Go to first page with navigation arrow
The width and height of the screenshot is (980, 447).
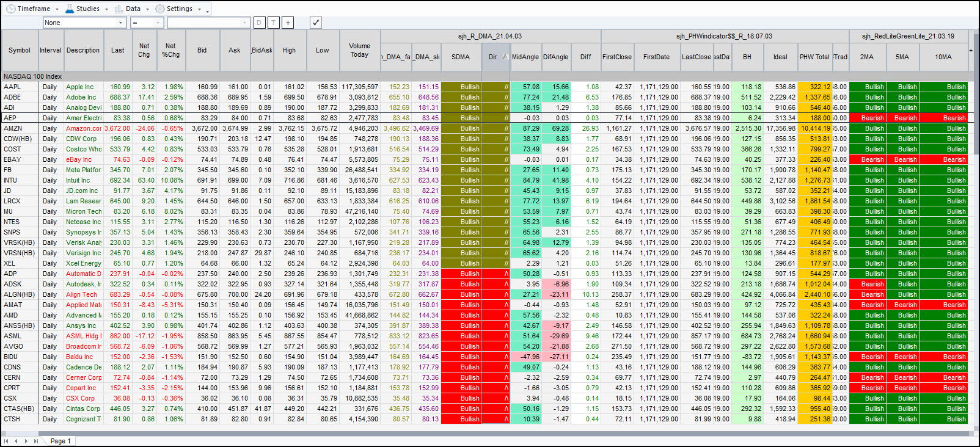(6, 441)
